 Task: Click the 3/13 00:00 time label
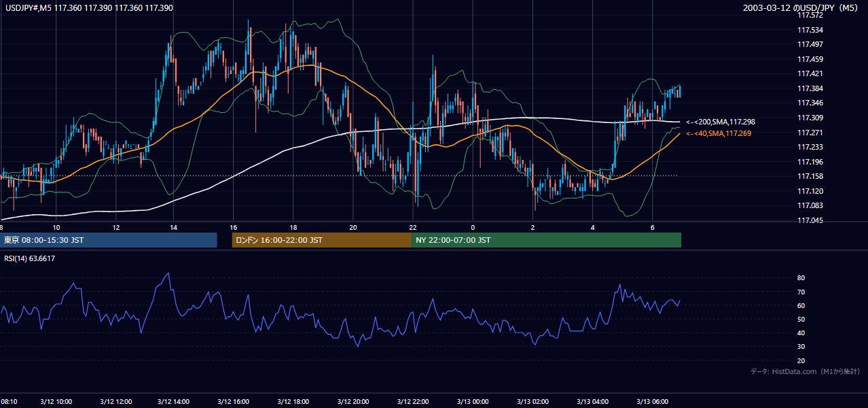473,401
